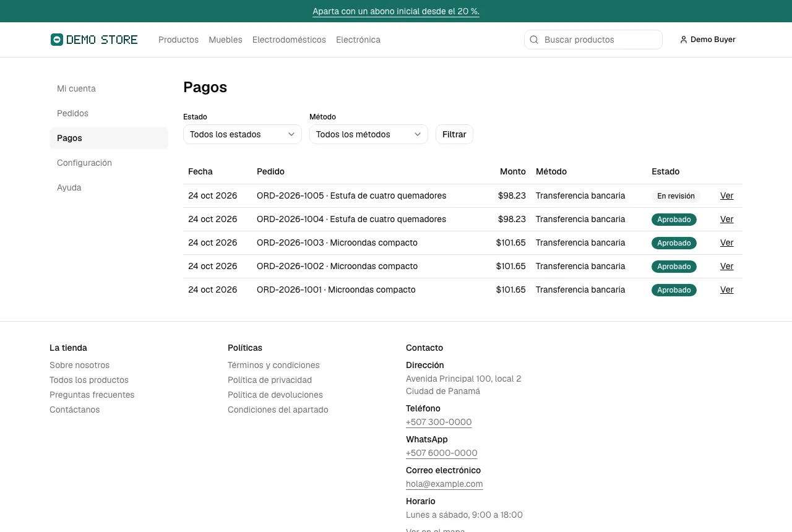The width and height of the screenshot is (792, 532).
Task: Click the search magnifier icon
Action: pyautogui.click(x=534, y=40)
